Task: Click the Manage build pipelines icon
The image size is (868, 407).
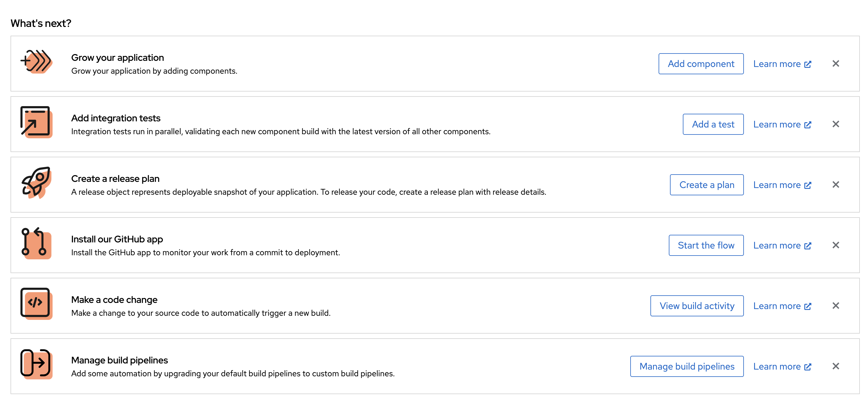Action: [x=37, y=364]
